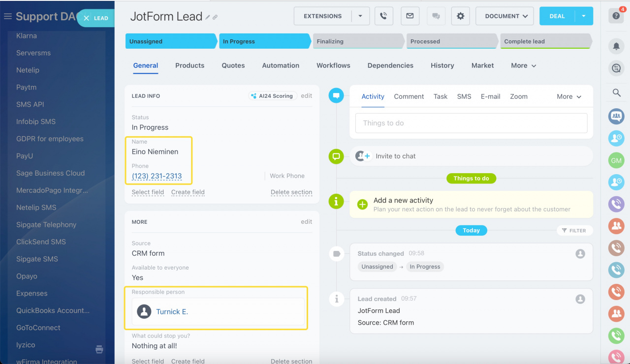Screen dimensions: 630x364
Task: Click the printer icon beside lyzico
Action: (x=99, y=348)
